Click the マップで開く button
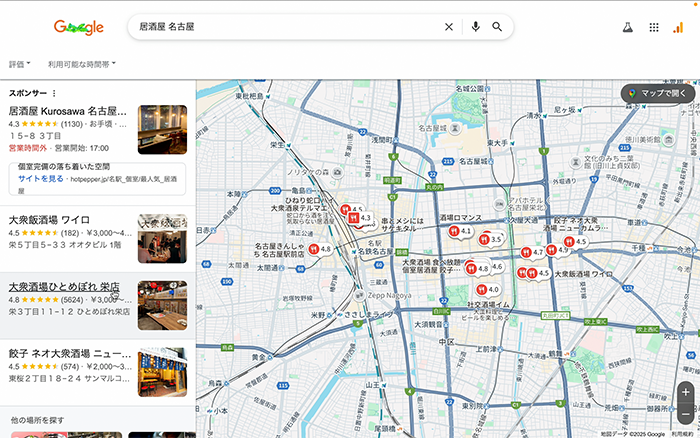The width and height of the screenshot is (700, 438). pos(658,93)
